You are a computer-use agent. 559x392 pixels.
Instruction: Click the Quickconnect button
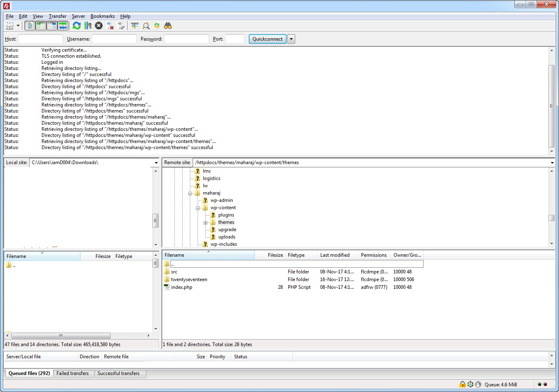(x=267, y=39)
